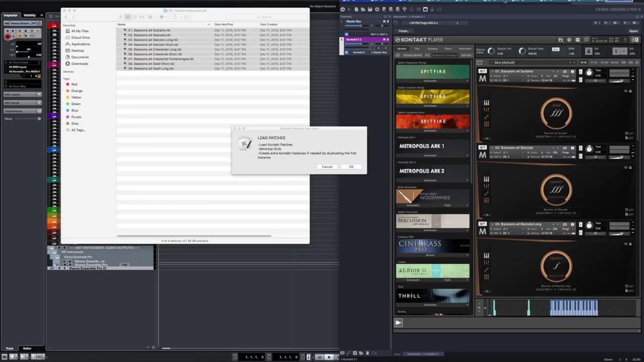Image resolution: width=644 pixels, height=362 pixels.
Task: Click VE Pro open folder icon
Action: (363, 9)
